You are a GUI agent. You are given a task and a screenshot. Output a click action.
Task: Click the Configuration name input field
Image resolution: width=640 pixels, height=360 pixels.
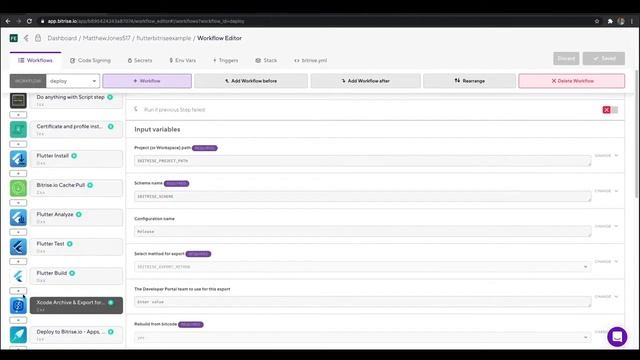coord(362,231)
